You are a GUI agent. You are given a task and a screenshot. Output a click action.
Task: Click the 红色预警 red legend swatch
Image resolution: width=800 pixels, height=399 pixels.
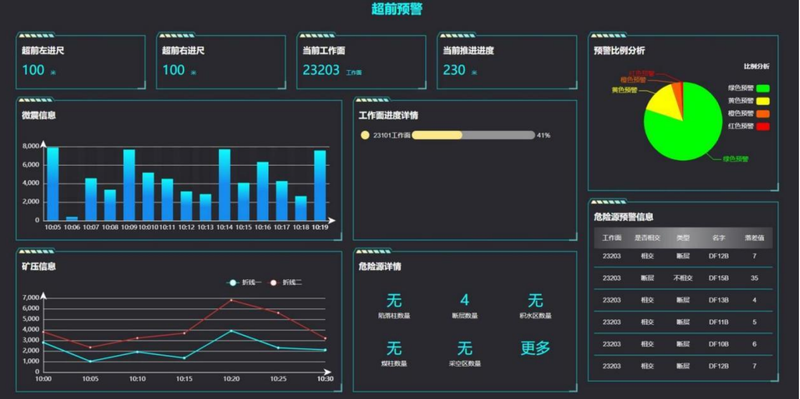click(x=763, y=126)
